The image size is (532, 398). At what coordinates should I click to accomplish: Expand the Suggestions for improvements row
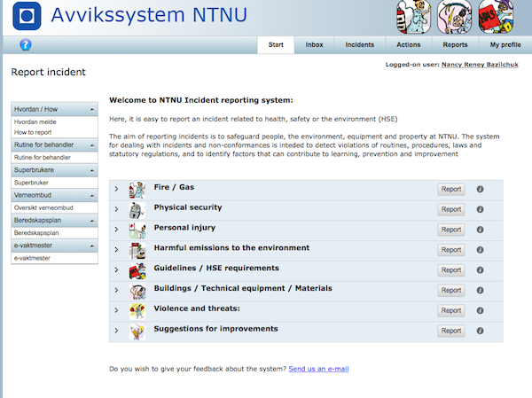pos(116,331)
